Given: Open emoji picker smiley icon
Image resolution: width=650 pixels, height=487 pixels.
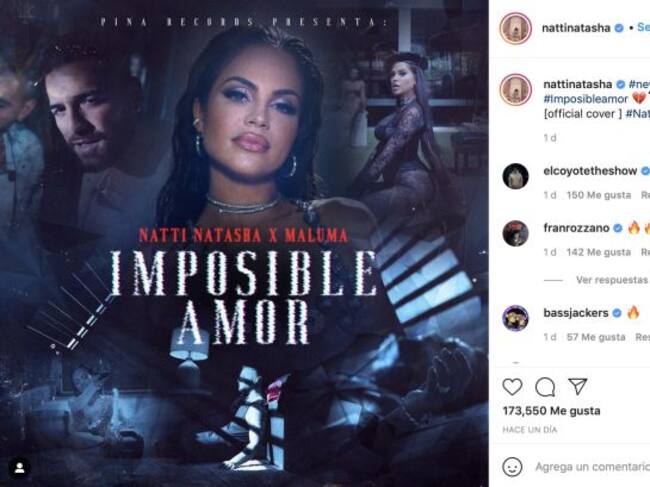Looking at the screenshot, I should click(x=512, y=467).
